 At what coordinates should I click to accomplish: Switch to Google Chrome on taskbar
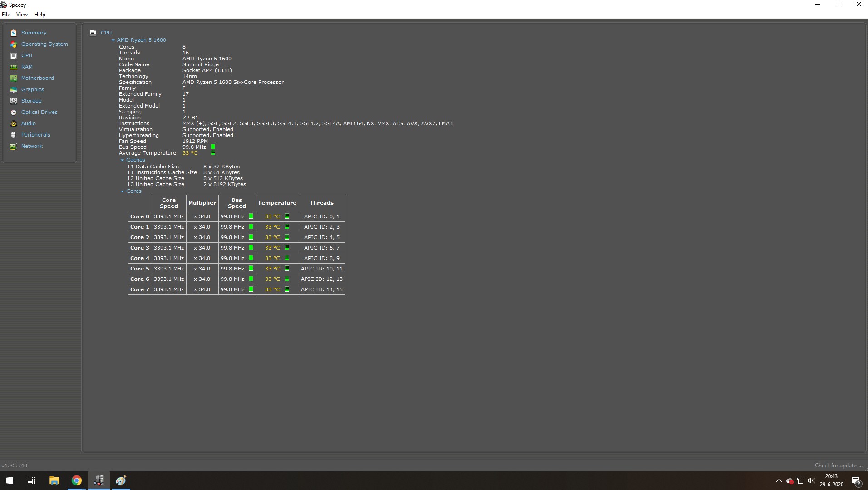77,480
